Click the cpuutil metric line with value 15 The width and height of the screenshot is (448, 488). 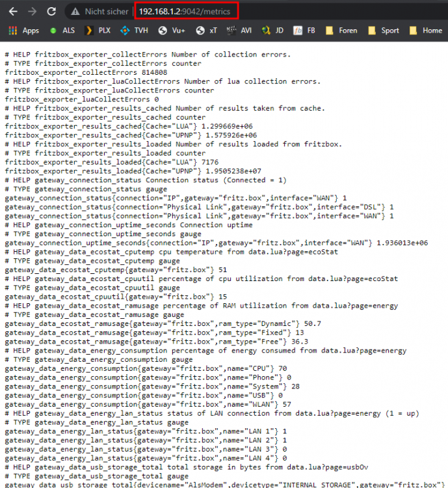coord(116,297)
